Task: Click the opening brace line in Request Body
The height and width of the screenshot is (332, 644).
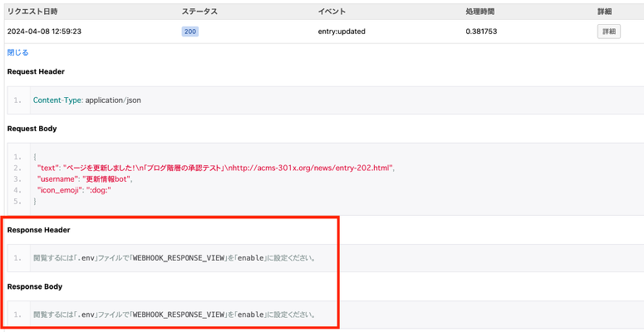Action: tap(35, 157)
